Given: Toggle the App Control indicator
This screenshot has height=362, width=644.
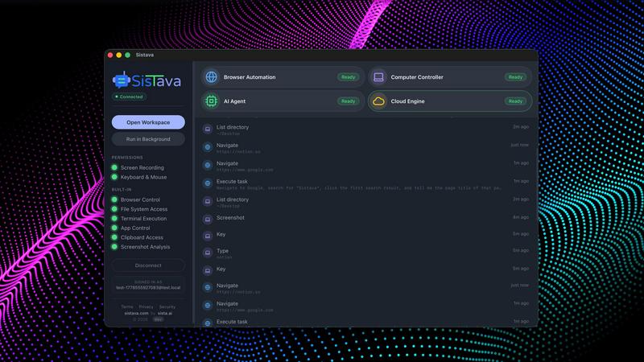Looking at the screenshot, I should [114, 228].
